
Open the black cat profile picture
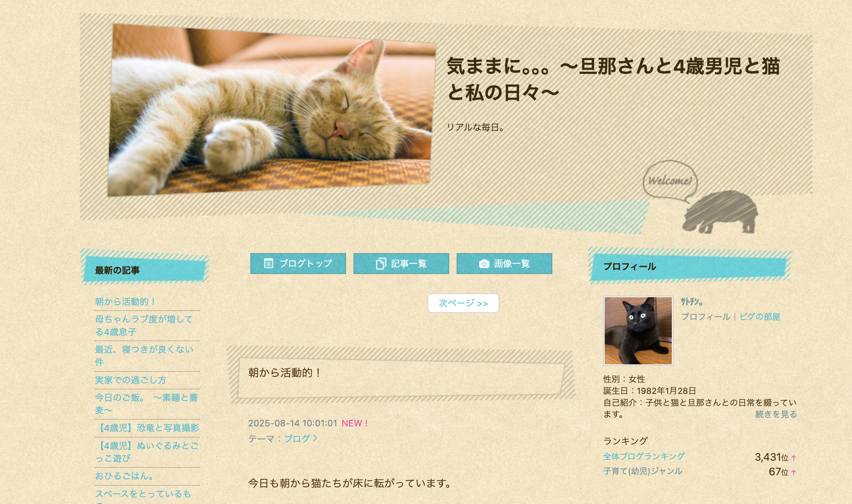point(638,330)
